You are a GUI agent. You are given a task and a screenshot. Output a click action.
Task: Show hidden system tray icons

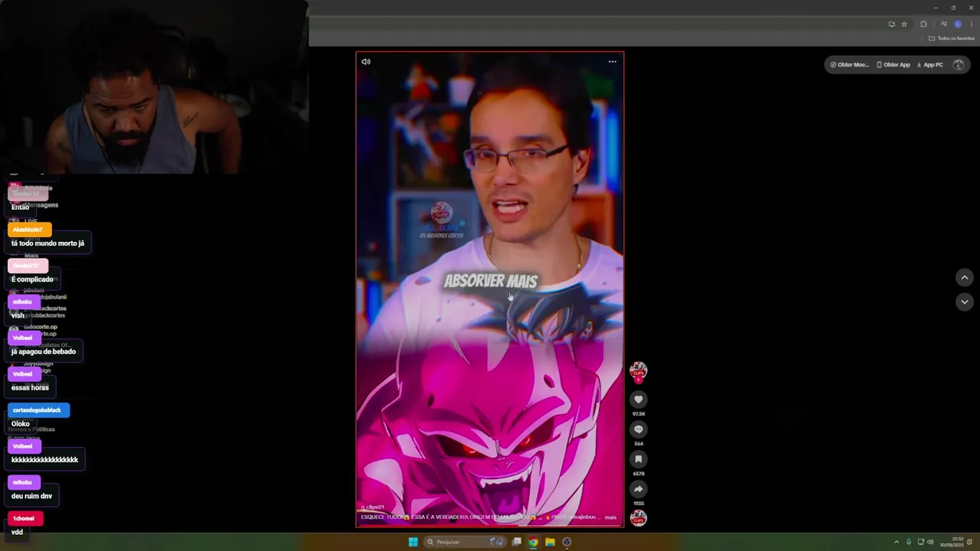pos(897,542)
